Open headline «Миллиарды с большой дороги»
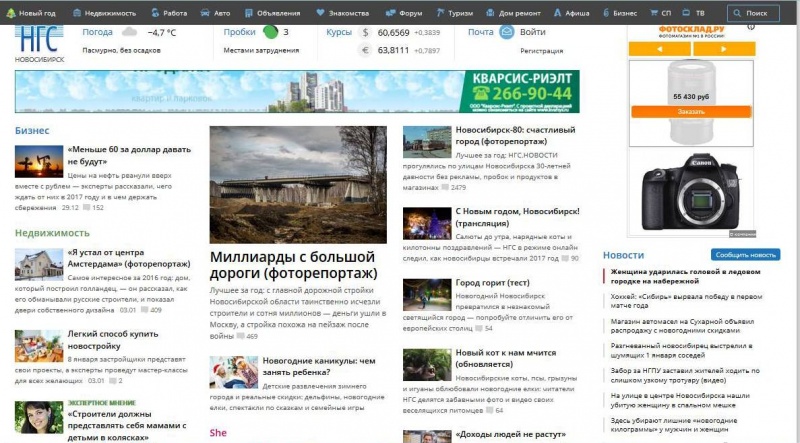Image resolution: width=800 pixels, height=443 pixels. (293, 264)
